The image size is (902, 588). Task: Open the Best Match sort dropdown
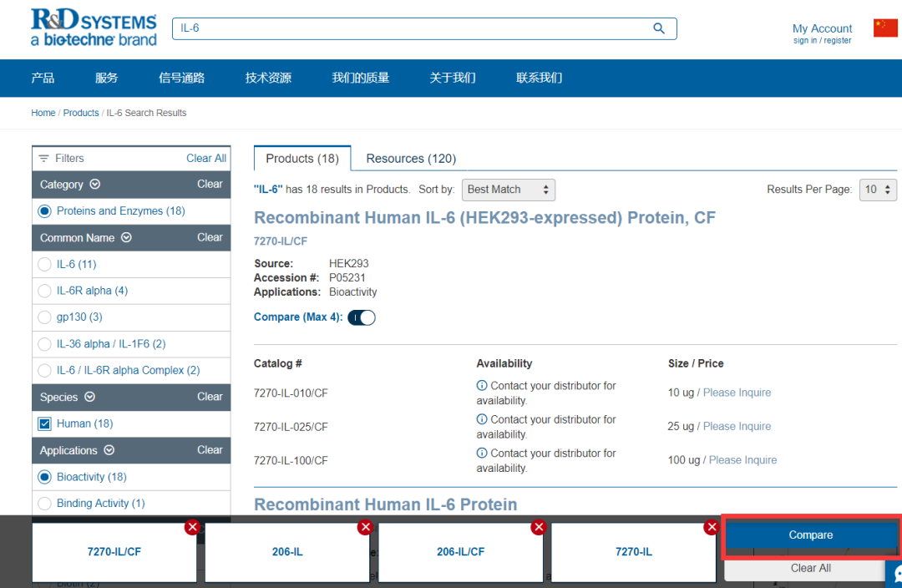click(508, 190)
